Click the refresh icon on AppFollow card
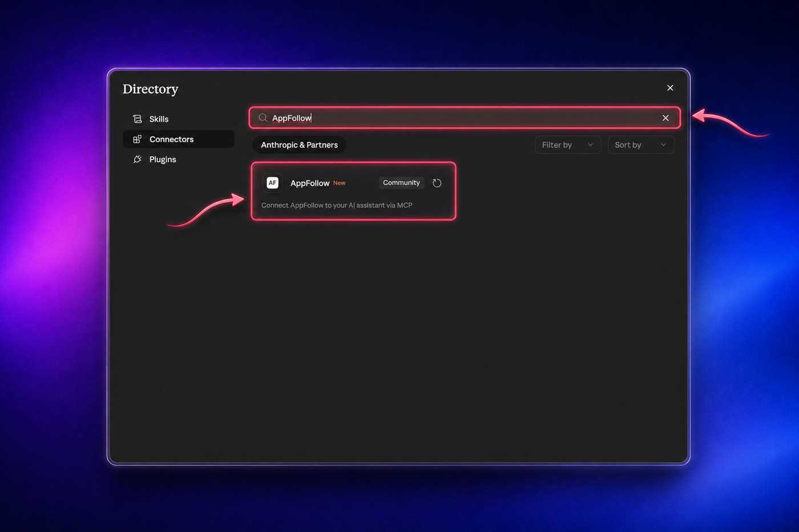 click(x=437, y=183)
